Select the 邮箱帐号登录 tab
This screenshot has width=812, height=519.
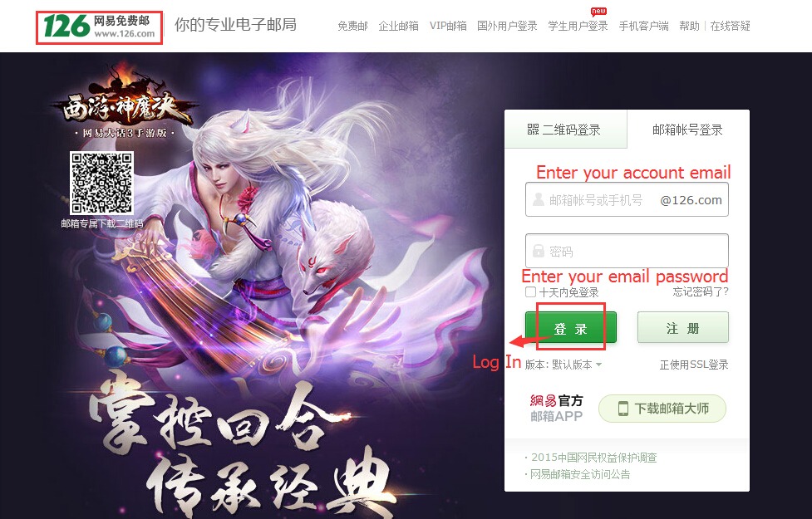pyautogui.click(x=687, y=130)
